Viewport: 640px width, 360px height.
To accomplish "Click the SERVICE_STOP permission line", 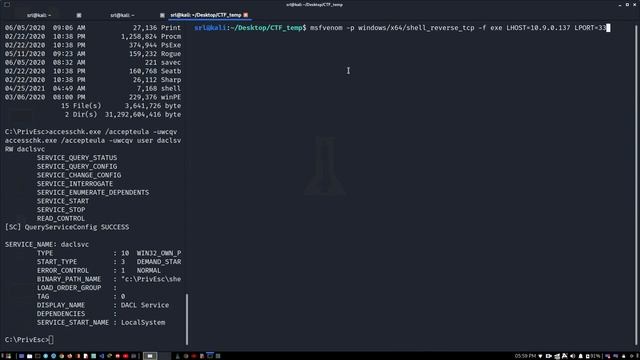I will 61,210.
